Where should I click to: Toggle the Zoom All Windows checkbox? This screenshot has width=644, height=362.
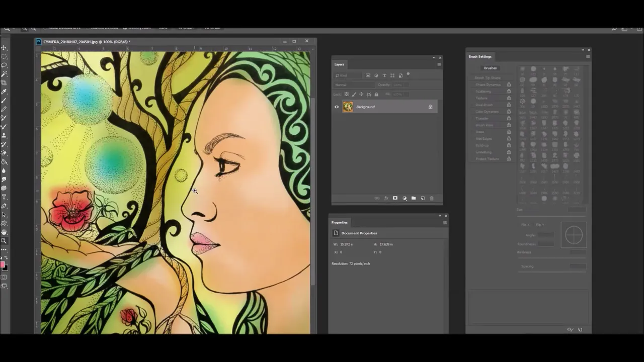(x=88, y=28)
